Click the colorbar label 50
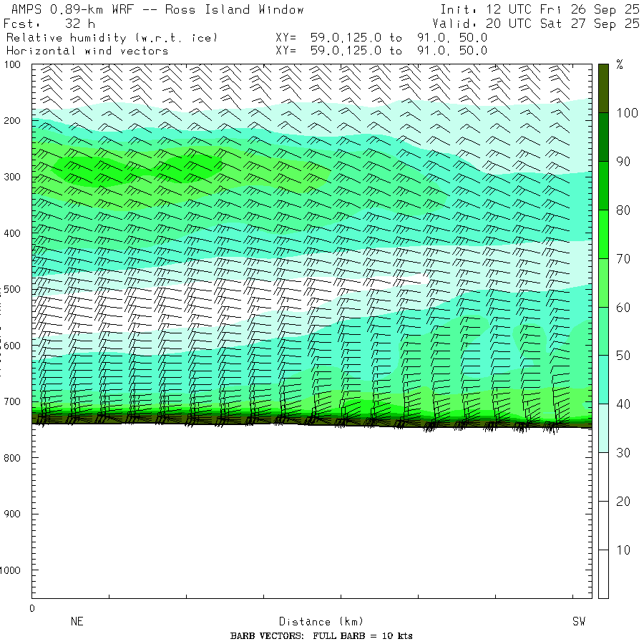Screen dimensions: 644x644 tap(623, 356)
